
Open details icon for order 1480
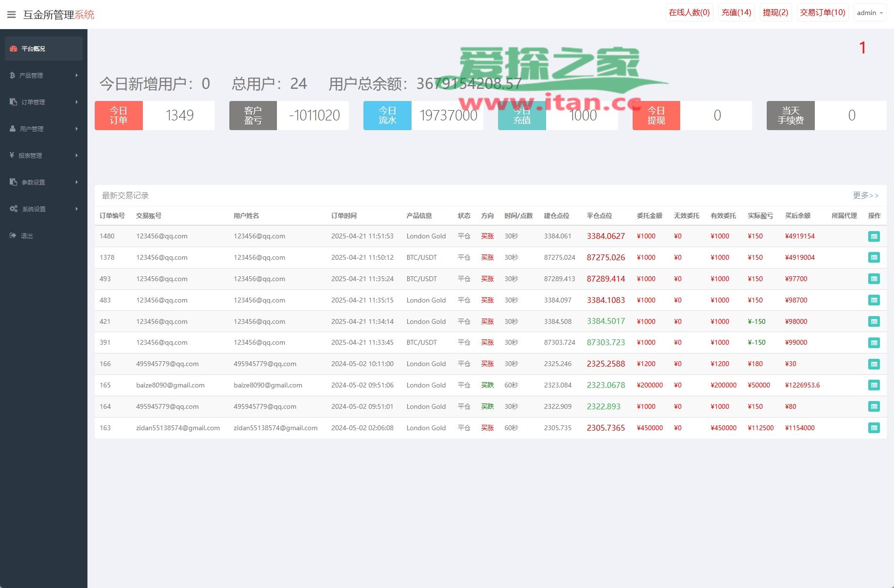pos(874,236)
